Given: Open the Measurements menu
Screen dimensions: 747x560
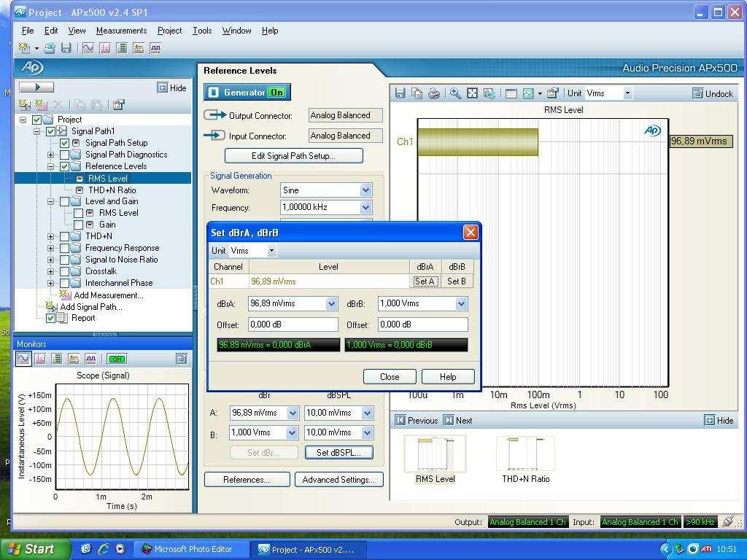Looking at the screenshot, I should click(122, 31).
